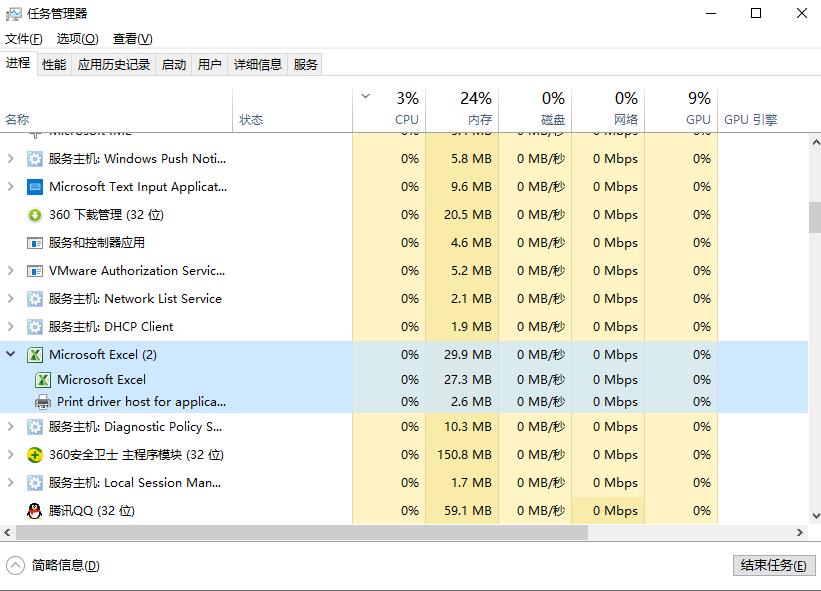Click the Microsoft Text Input Application icon
Screen dimensions: 821x591
pyautogui.click(x=35, y=187)
